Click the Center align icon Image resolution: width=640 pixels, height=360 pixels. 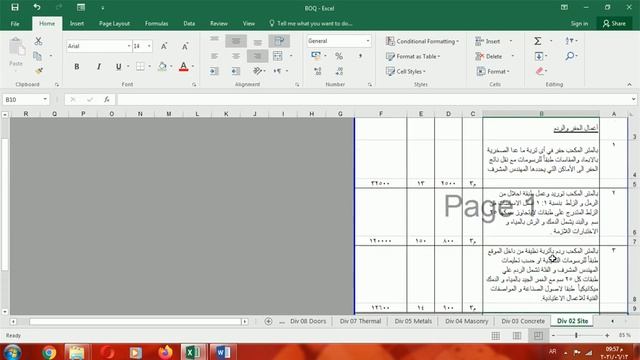236,56
